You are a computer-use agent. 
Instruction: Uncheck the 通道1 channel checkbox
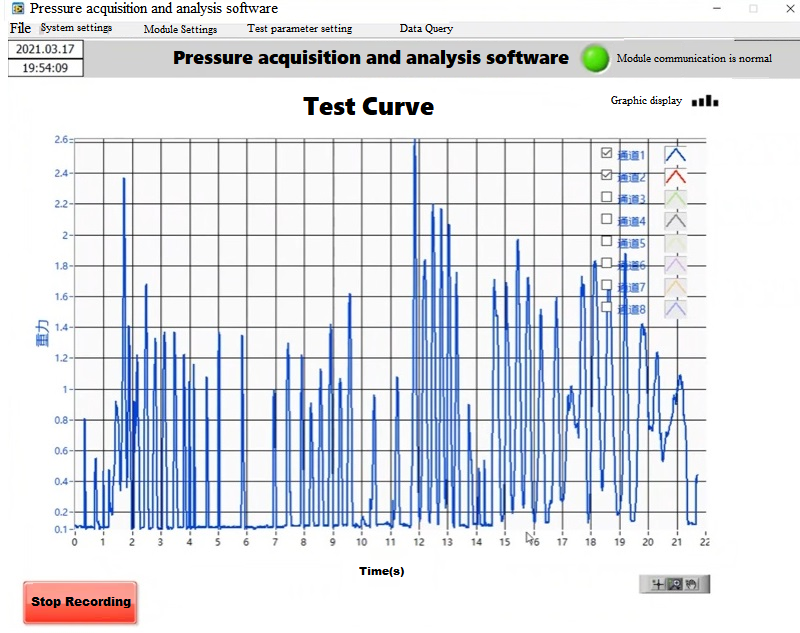tap(606, 153)
